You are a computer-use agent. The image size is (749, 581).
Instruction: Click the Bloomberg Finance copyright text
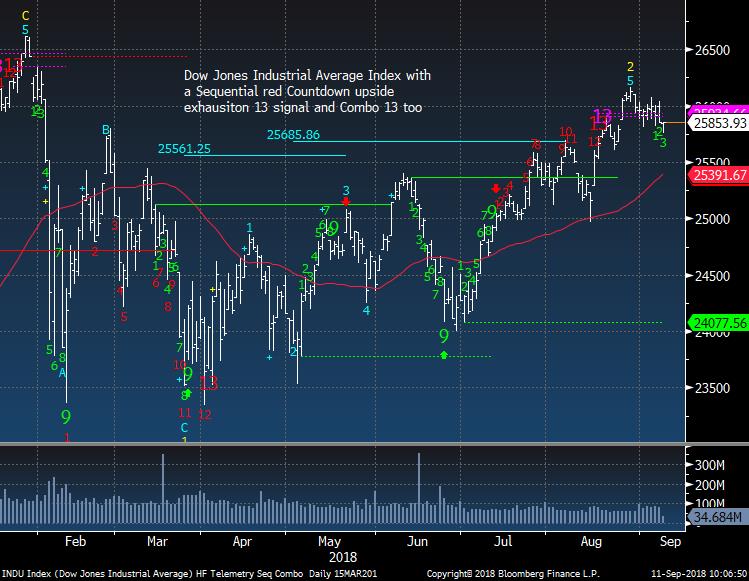[x=513, y=574]
